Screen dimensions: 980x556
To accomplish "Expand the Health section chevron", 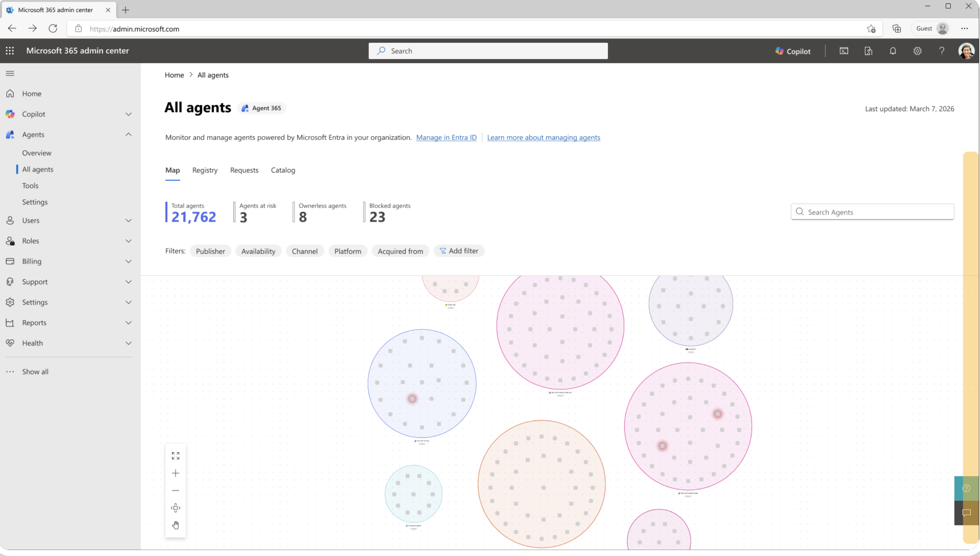I will point(129,343).
